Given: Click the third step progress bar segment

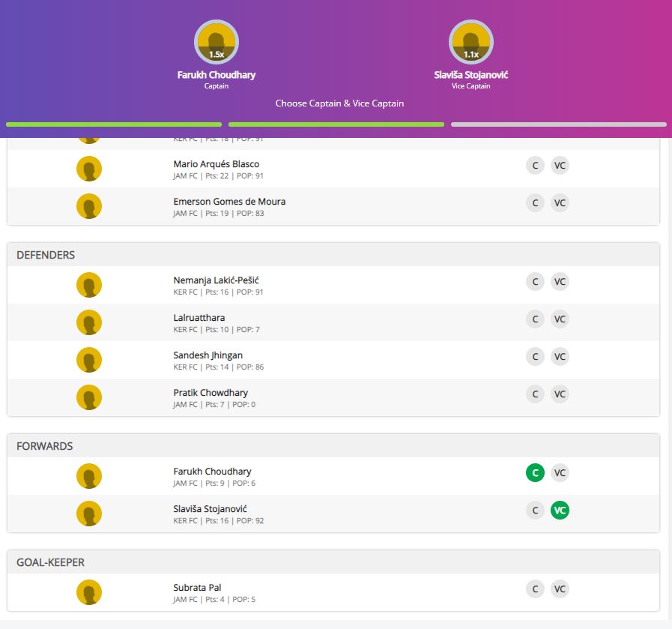Looking at the screenshot, I should click(x=558, y=124).
